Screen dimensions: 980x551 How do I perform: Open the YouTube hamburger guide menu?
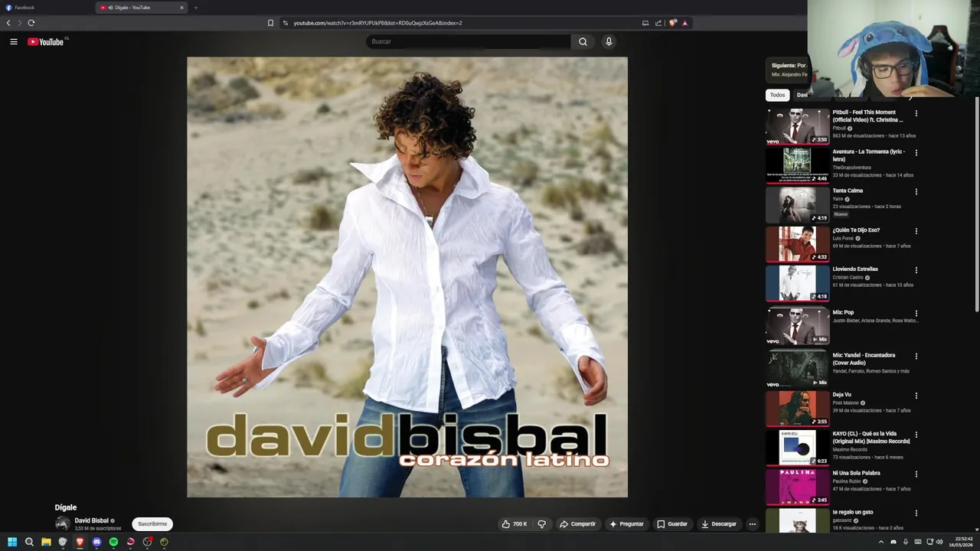(x=14, y=41)
